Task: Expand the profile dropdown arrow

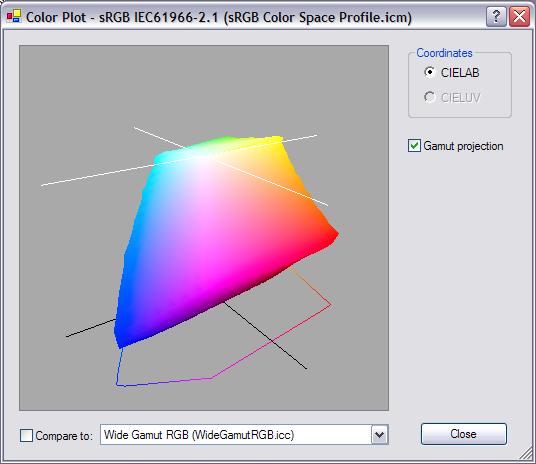Action: 379,435
